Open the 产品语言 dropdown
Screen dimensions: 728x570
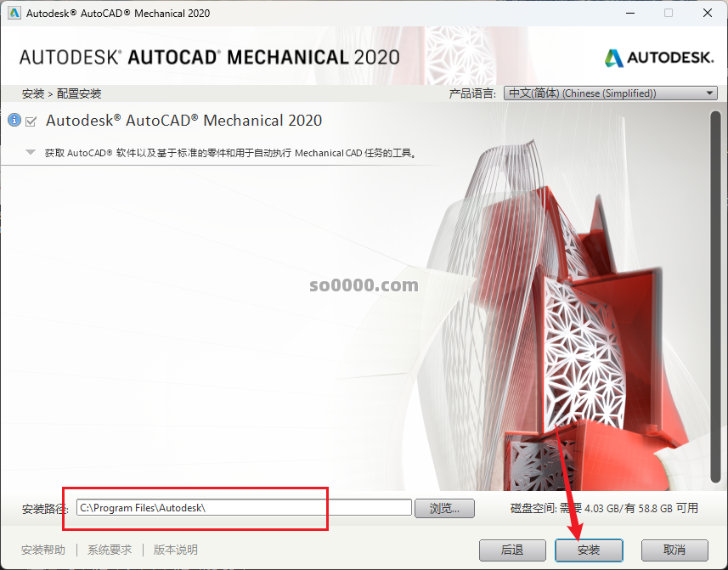pyautogui.click(x=610, y=93)
